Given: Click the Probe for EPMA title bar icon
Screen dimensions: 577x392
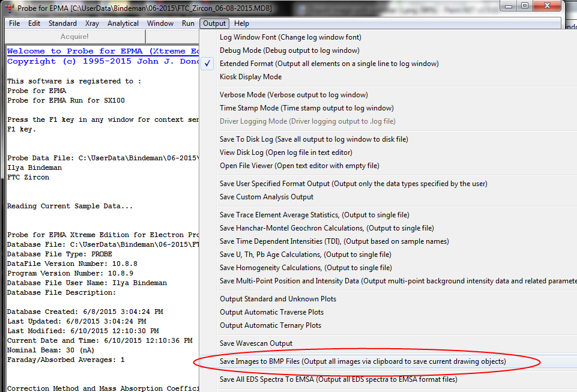Looking at the screenshot, I should 9,8.
